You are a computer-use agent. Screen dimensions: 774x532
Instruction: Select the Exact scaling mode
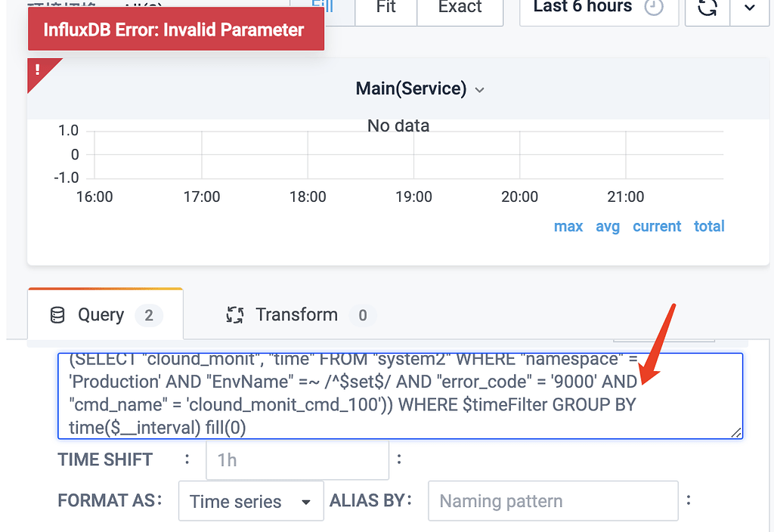[x=460, y=7]
